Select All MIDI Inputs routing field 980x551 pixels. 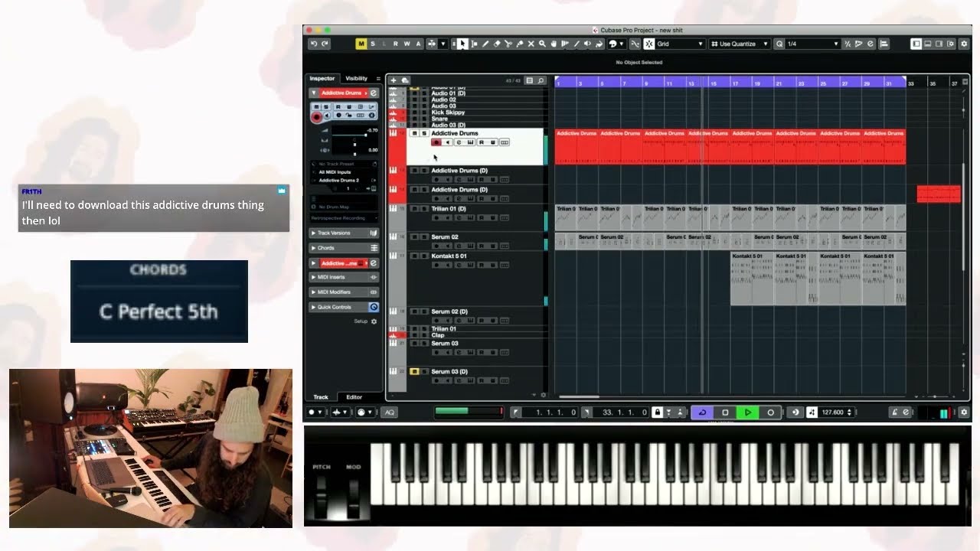tap(344, 172)
